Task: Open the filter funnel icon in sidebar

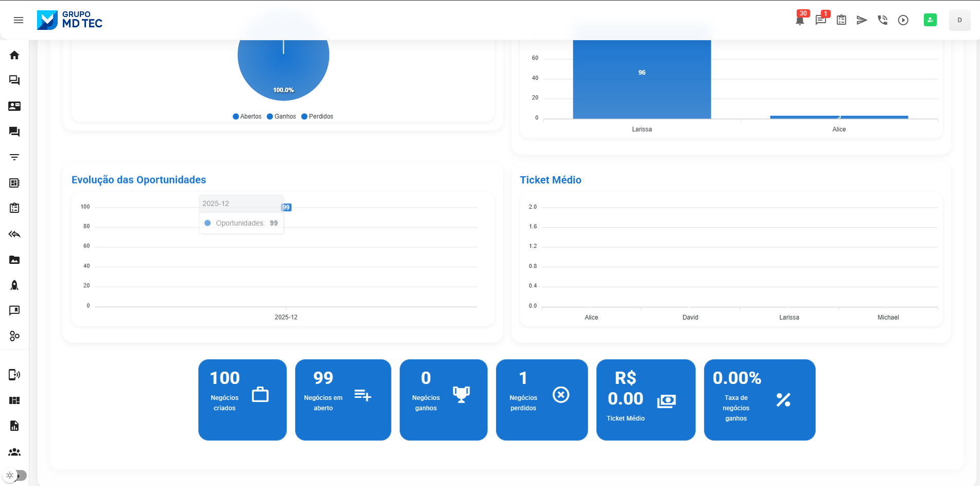Action: pyautogui.click(x=14, y=157)
